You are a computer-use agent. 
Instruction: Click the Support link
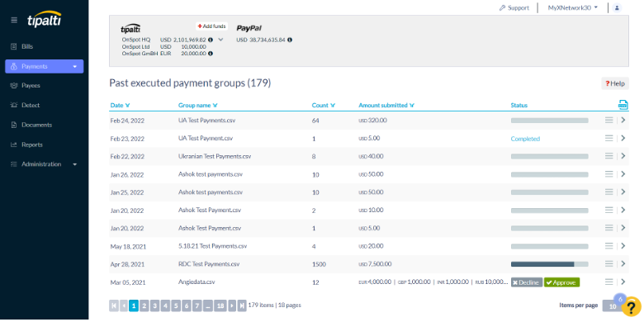pyautogui.click(x=514, y=7)
